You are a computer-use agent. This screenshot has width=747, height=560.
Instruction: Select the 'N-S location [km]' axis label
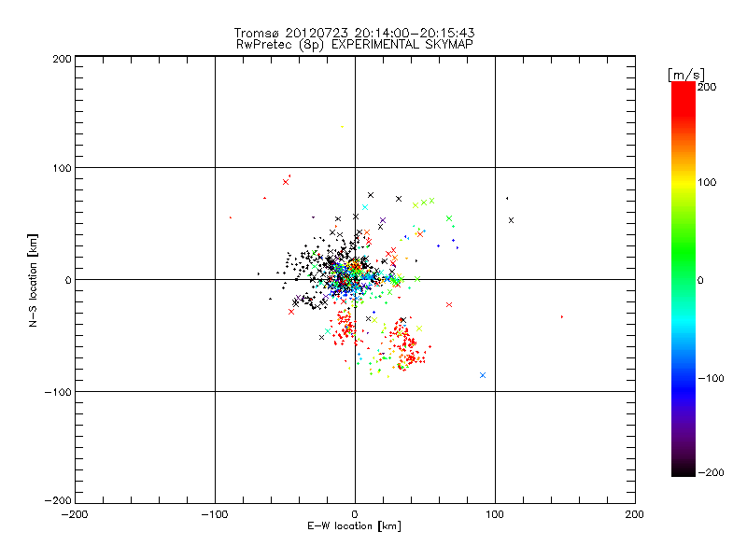pos(33,281)
